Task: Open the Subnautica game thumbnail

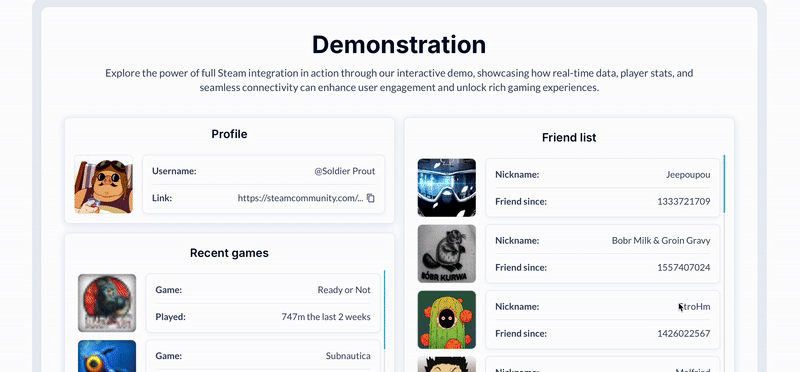Action: click(107, 356)
